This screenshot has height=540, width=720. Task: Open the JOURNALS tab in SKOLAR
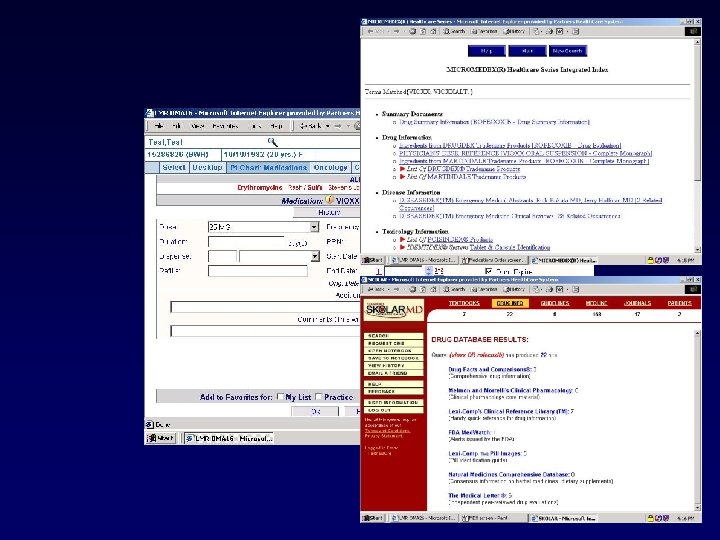pos(637,303)
